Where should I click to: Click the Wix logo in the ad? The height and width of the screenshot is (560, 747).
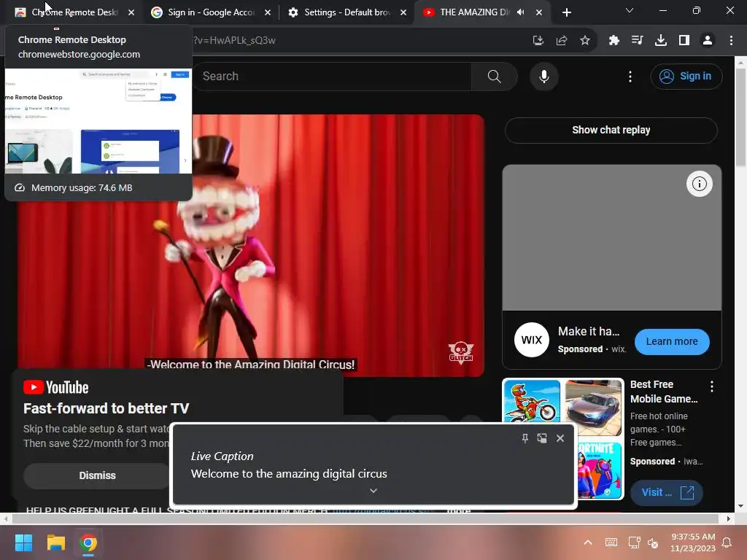click(531, 340)
